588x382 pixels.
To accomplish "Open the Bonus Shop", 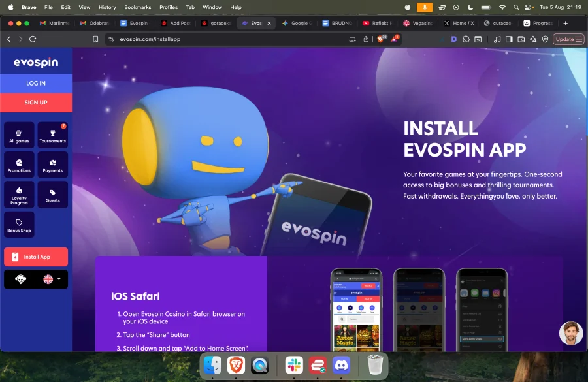I will click(19, 225).
